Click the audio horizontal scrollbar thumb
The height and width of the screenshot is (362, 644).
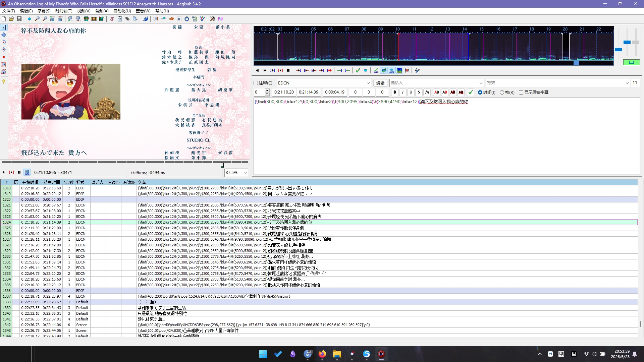pos(576,63)
